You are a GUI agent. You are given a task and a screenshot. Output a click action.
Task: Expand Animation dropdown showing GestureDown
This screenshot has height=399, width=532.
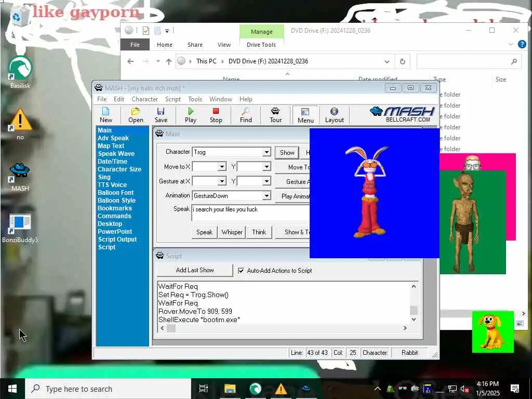click(x=267, y=196)
